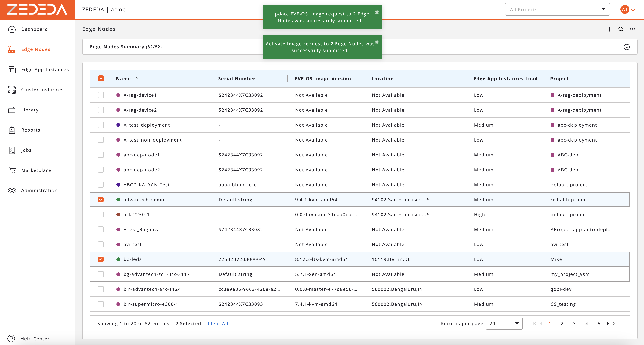
Task: Click the Reports sidebar icon
Action: pos(12,130)
